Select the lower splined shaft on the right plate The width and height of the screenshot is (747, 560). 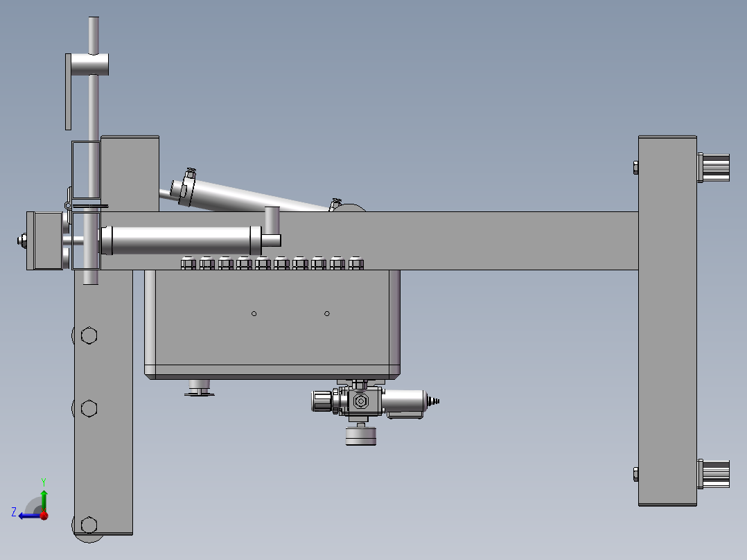tap(714, 474)
